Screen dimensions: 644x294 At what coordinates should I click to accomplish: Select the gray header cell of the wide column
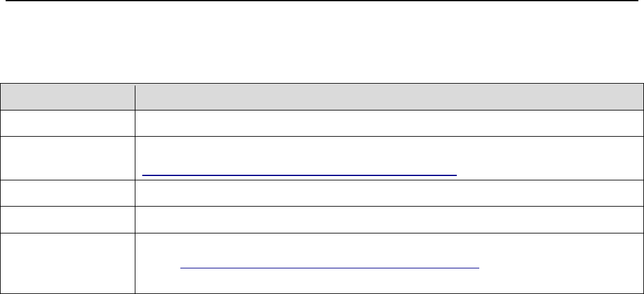[x=389, y=97]
